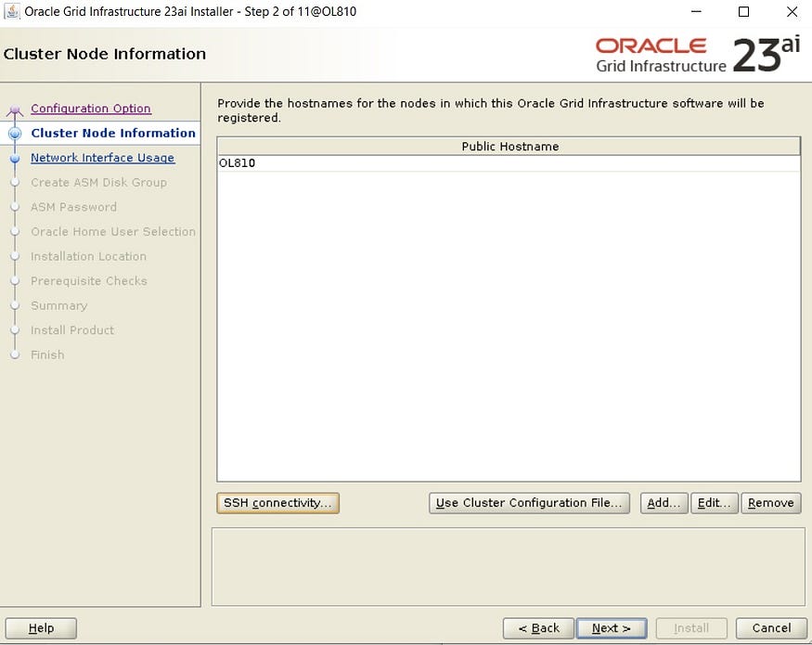Click the Summary step
The height and width of the screenshot is (645, 812).
point(59,305)
